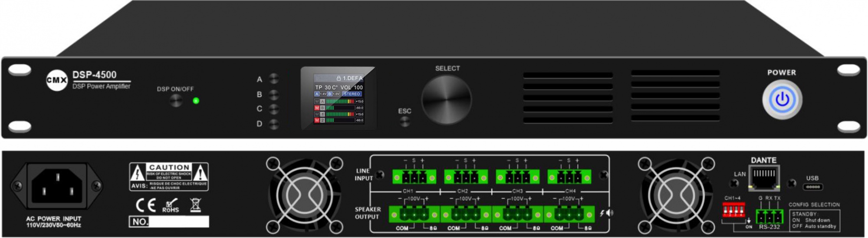Click the green DSP status LED

pos(196,101)
